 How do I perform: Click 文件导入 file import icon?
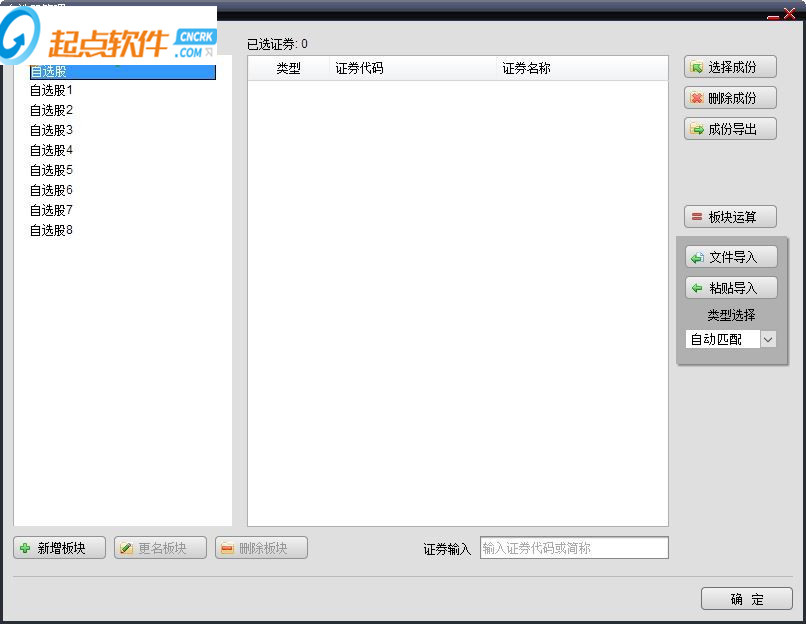coord(697,258)
